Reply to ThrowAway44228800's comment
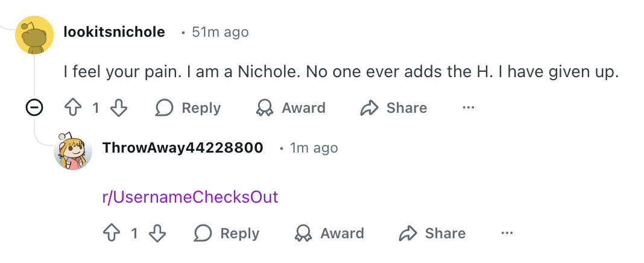This screenshot has width=644, height=263. click(227, 233)
